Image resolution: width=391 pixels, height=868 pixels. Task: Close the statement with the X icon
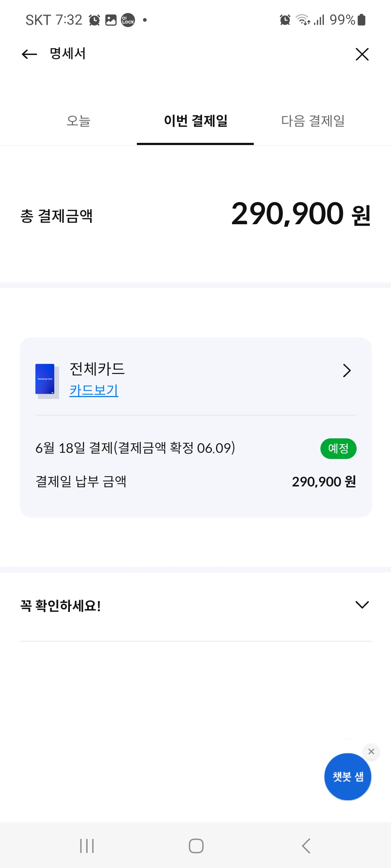(362, 54)
